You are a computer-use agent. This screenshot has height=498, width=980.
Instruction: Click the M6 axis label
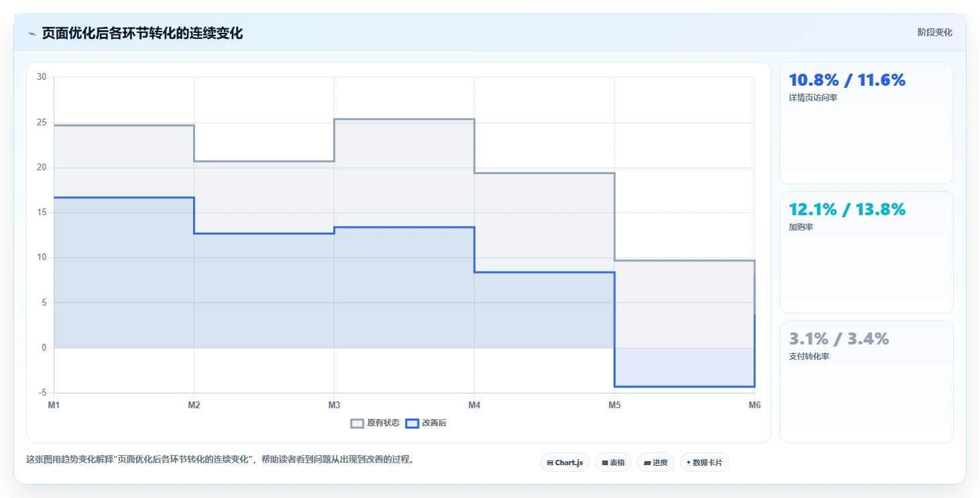click(755, 405)
